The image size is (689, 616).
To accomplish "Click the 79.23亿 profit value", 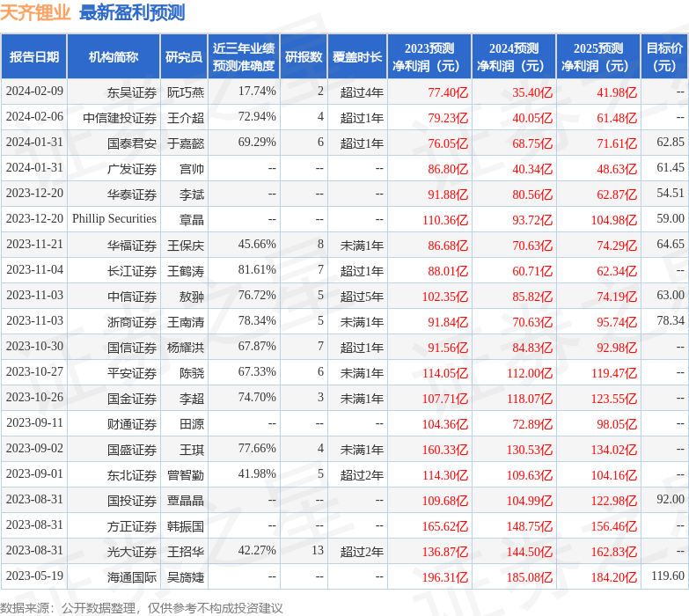I will pyautogui.click(x=448, y=118).
